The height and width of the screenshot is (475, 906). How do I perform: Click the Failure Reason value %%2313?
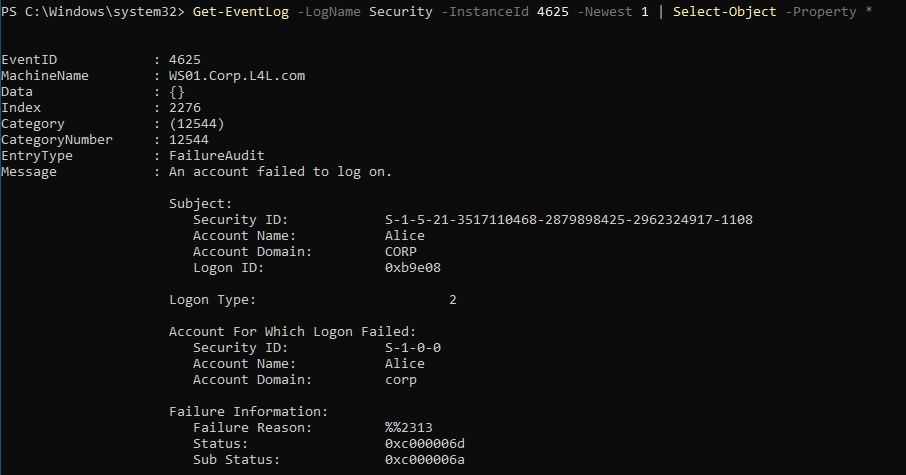pyautogui.click(x=409, y=428)
